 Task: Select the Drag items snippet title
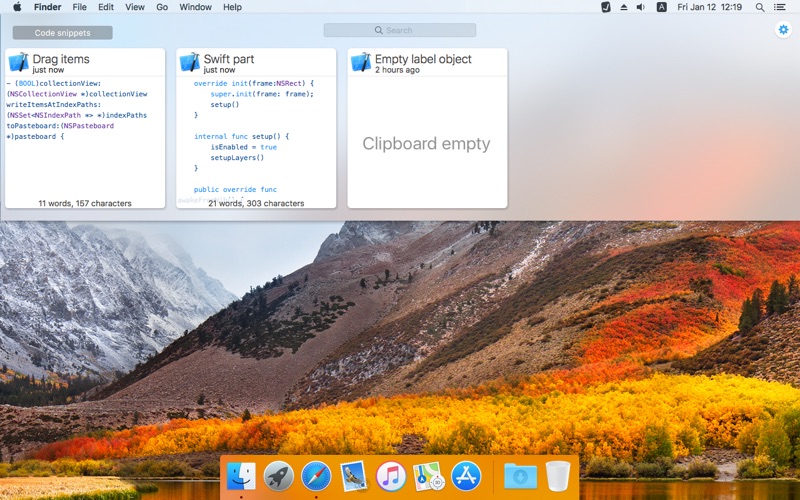tap(61, 59)
